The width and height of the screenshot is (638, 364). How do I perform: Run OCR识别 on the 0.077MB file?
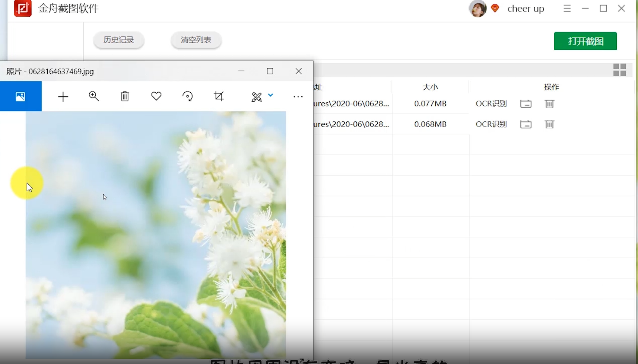click(491, 103)
